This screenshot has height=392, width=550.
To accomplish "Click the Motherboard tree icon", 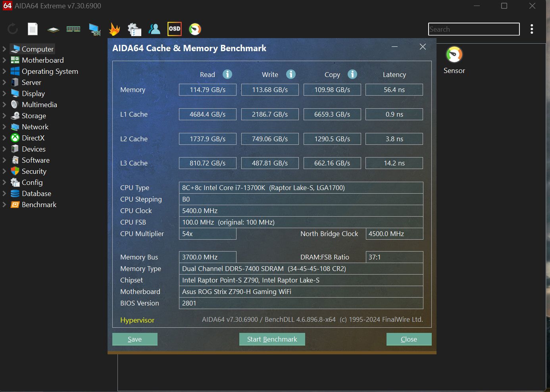I will click(x=15, y=60).
